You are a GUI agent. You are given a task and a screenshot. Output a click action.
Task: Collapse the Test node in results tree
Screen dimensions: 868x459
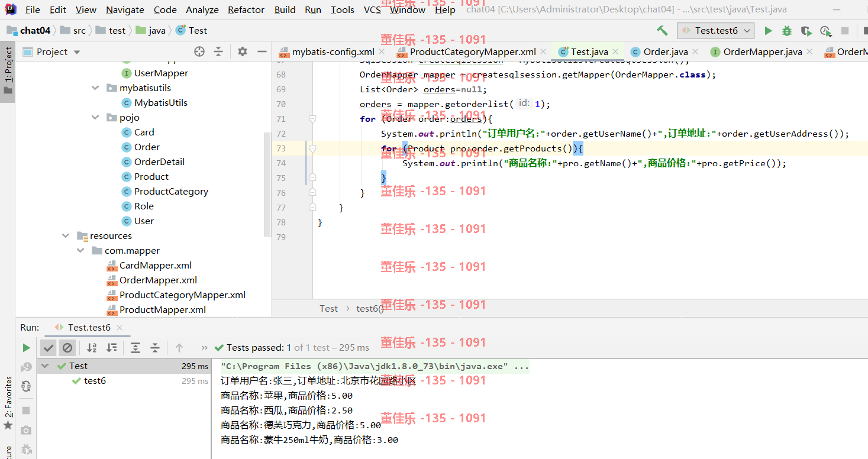coord(46,366)
